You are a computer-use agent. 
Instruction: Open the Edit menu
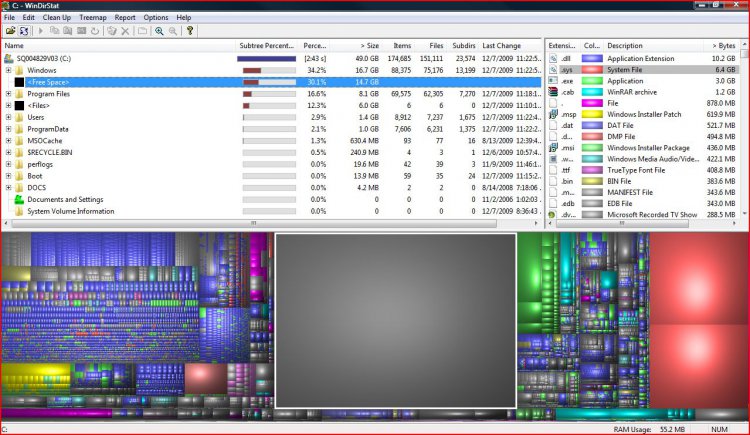[x=29, y=17]
